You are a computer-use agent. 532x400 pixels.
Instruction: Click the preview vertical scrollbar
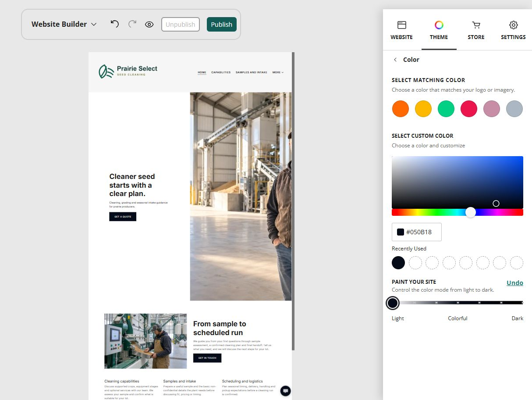click(293, 201)
